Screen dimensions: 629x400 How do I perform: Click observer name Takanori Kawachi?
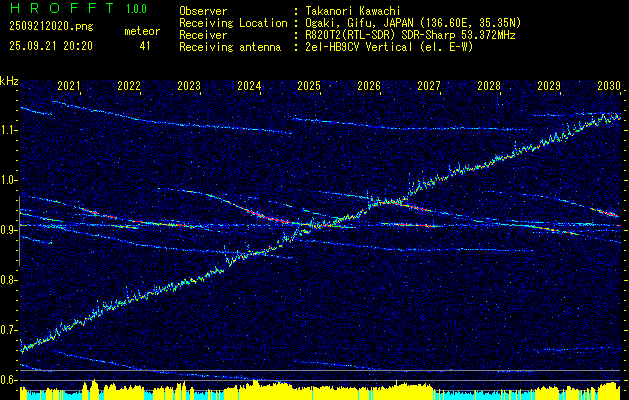pos(353,11)
